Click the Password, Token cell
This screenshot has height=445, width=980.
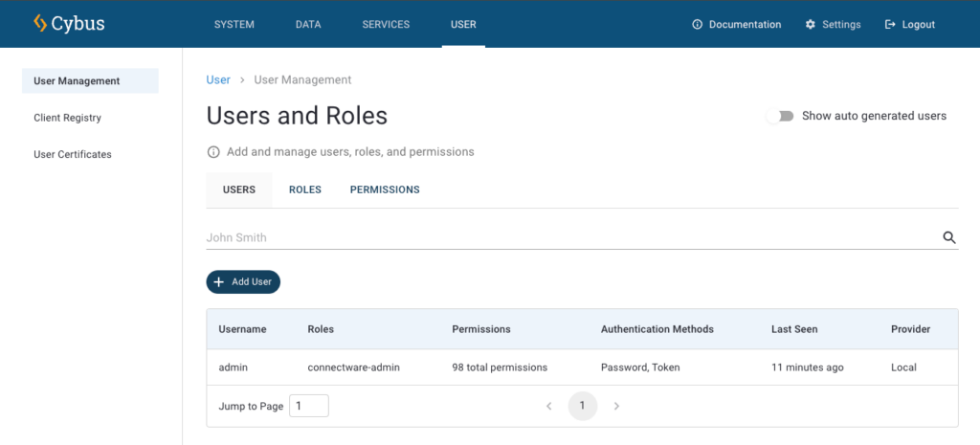coord(640,367)
